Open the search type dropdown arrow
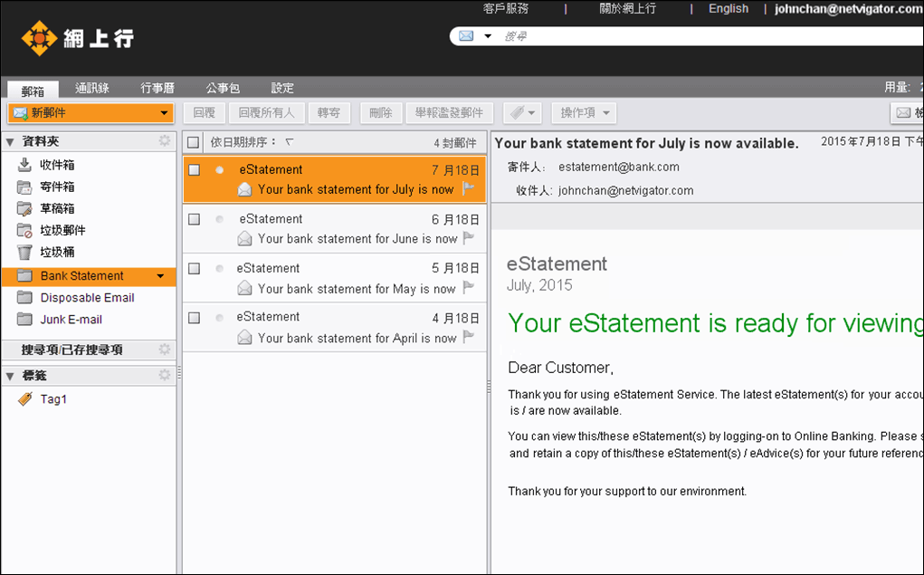This screenshot has height=575, width=924. pos(488,36)
